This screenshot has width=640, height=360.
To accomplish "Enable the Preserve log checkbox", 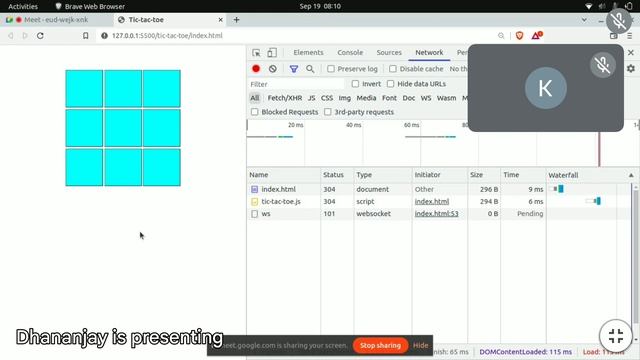I will click(x=331, y=69).
